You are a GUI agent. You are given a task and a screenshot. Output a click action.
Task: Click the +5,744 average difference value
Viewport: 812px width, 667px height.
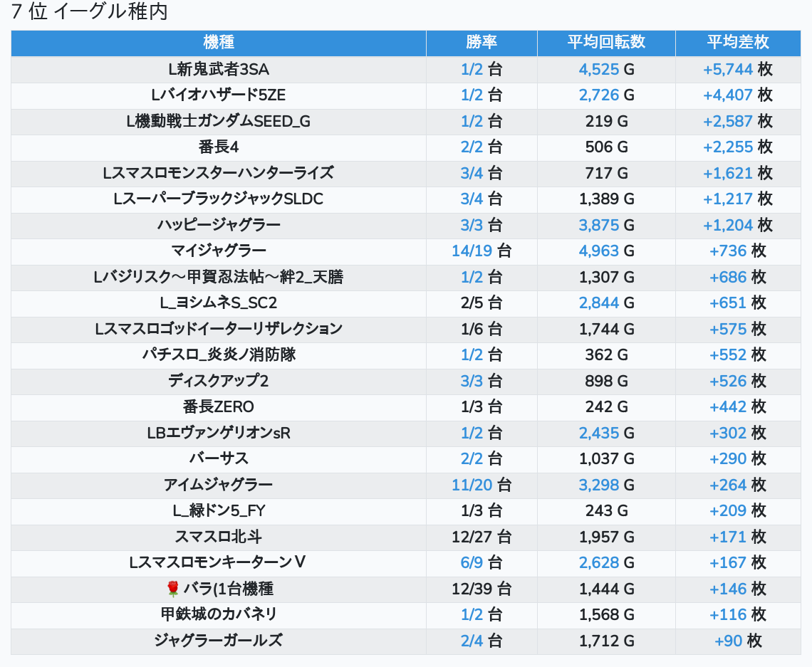727,69
